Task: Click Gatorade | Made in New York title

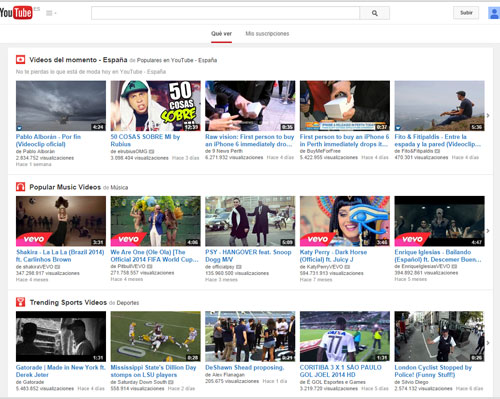Action: [x=61, y=371]
